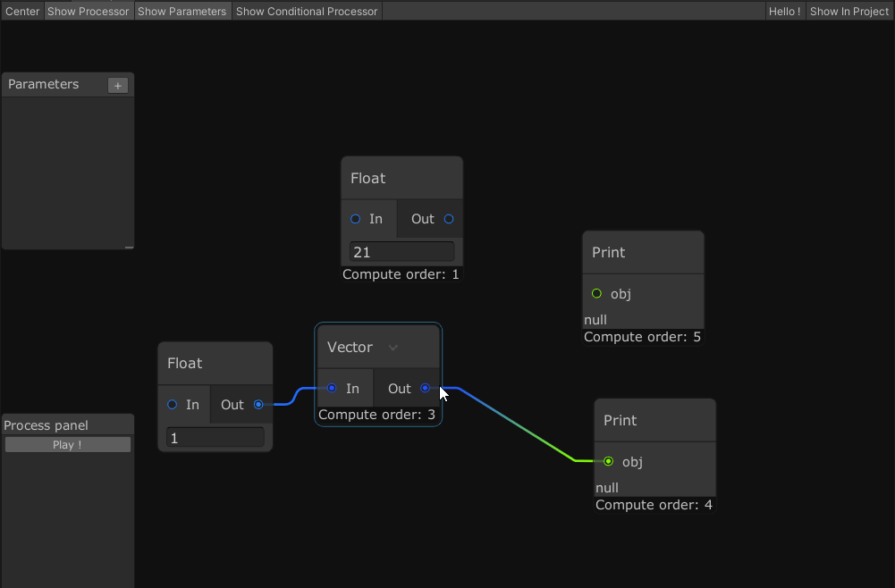Image resolution: width=895 pixels, height=588 pixels.
Task: Click the Parameters panel resize handle
Action: tap(129, 247)
